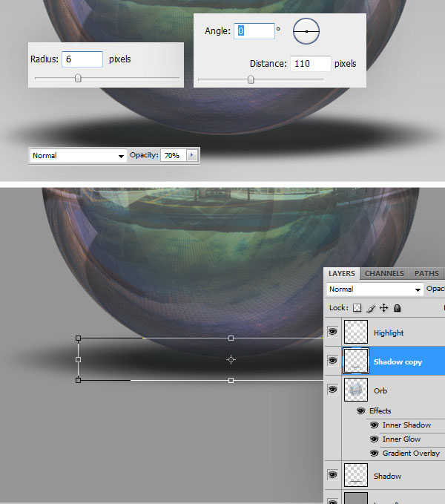
Task: Click the top-middle transform handle
Action: (231, 338)
